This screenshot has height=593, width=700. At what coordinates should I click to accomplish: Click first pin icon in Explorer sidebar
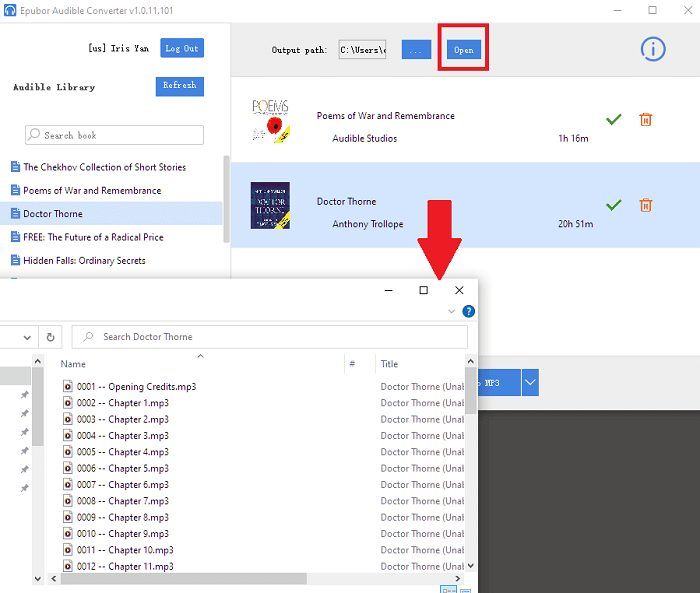[x=25, y=395]
